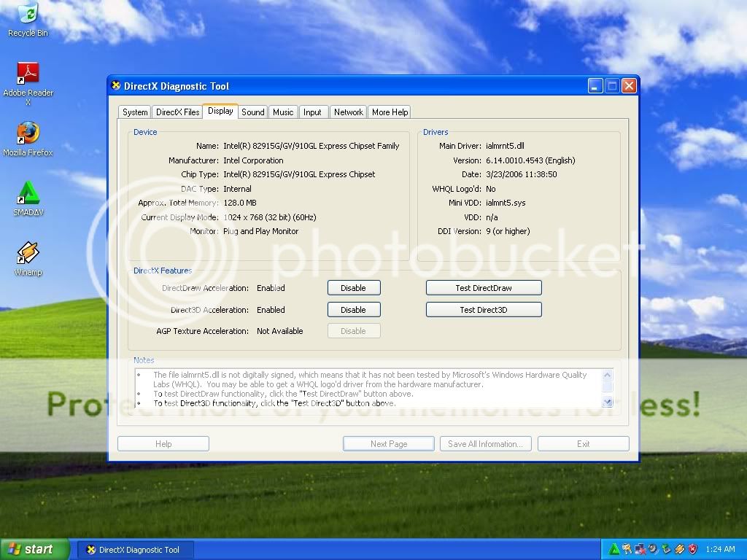This screenshot has width=747, height=560.
Task: Switch to the DirectX Files tab
Action: pos(177,112)
